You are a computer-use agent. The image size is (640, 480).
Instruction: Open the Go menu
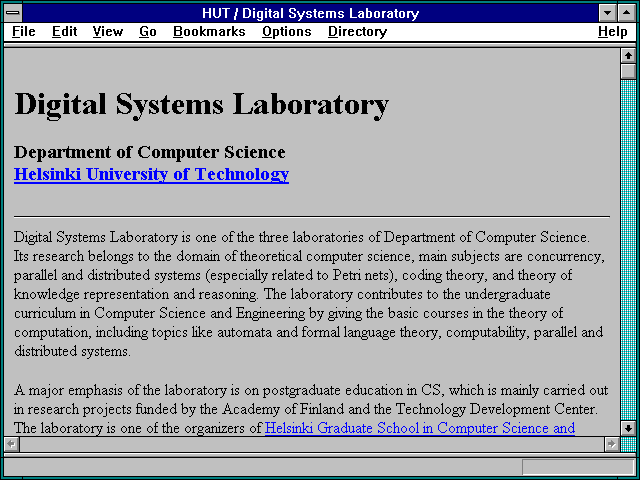click(x=148, y=32)
